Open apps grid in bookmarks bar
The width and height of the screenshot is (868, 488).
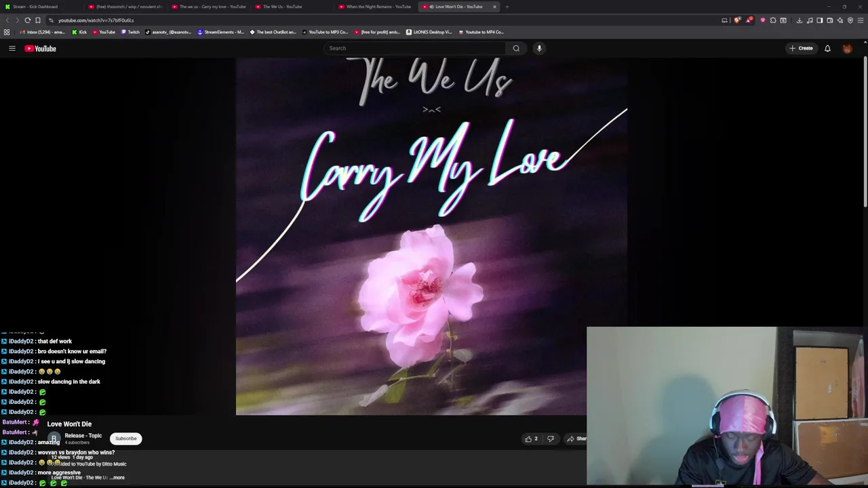tap(7, 32)
